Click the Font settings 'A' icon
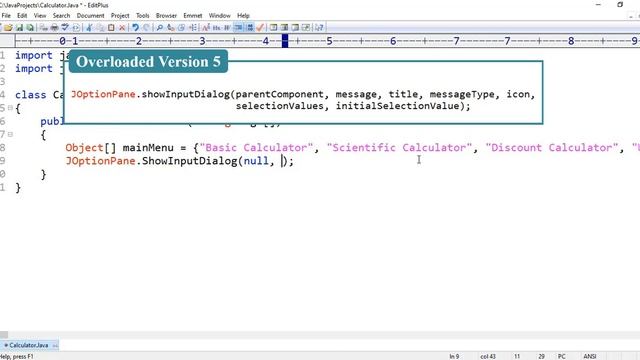The image size is (640, 360). click(206, 28)
